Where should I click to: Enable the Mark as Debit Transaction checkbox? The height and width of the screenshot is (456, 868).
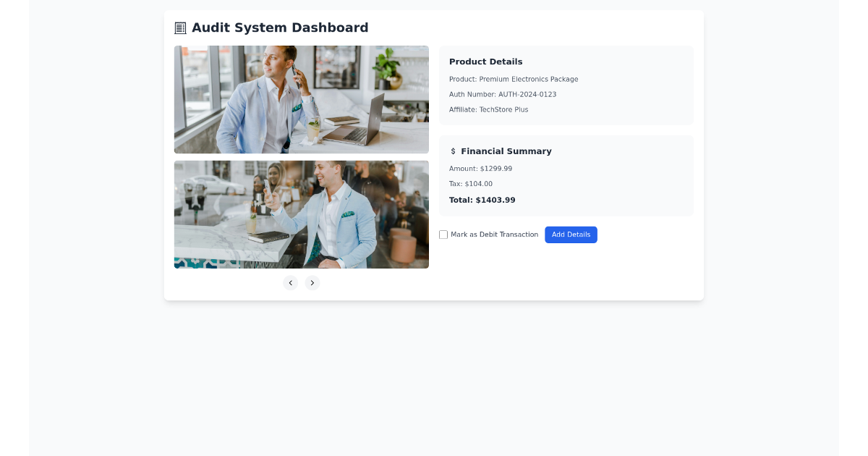tap(443, 235)
